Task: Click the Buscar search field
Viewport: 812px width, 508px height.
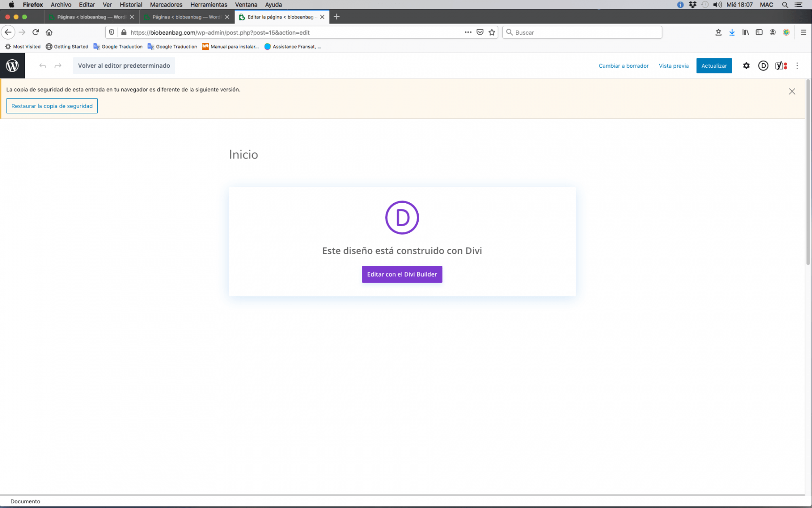Action: (582, 32)
